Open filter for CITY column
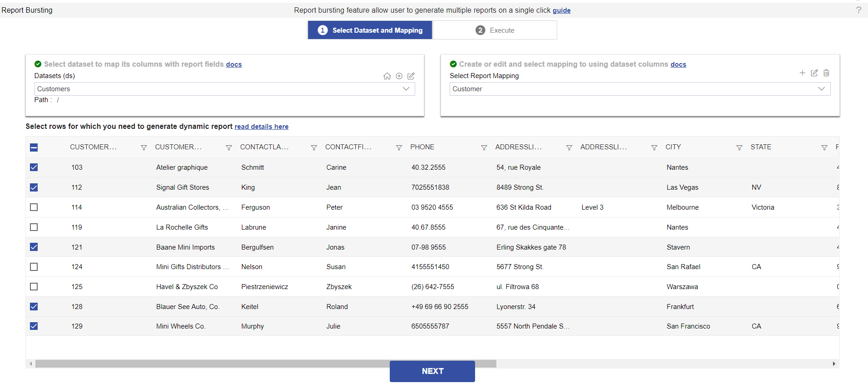The width and height of the screenshot is (868, 388). 739,147
